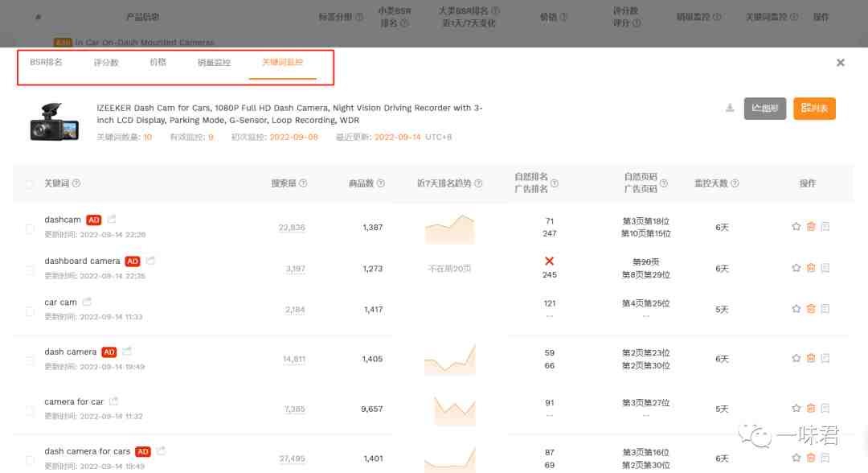
Task: Open the dash camera 7-day trend sparkline
Action: (x=450, y=360)
